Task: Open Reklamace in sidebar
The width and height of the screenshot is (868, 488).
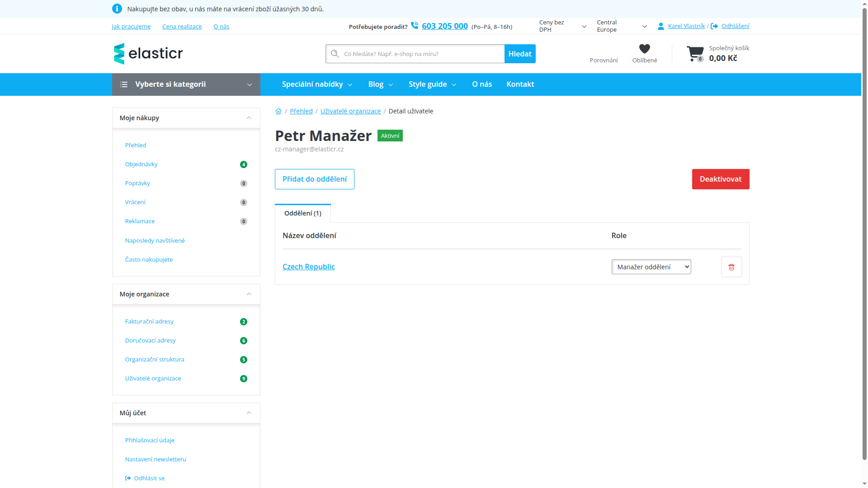Action: pyautogui.click(x=140, y=221)
